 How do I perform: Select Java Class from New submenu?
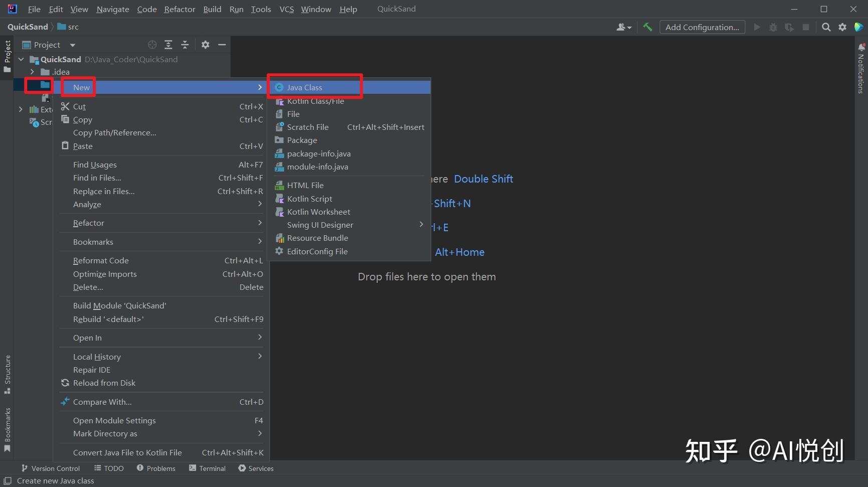click(x=349, y=87)
